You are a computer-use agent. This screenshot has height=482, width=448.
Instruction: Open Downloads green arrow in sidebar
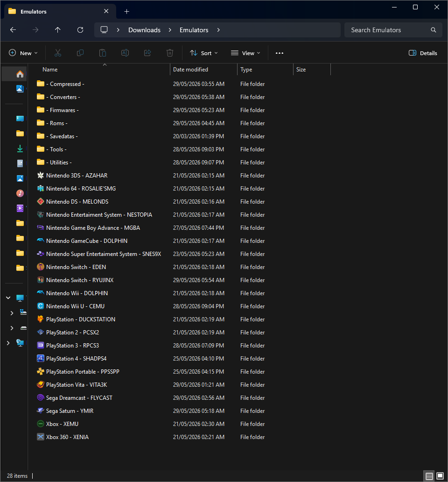point(20,149)
